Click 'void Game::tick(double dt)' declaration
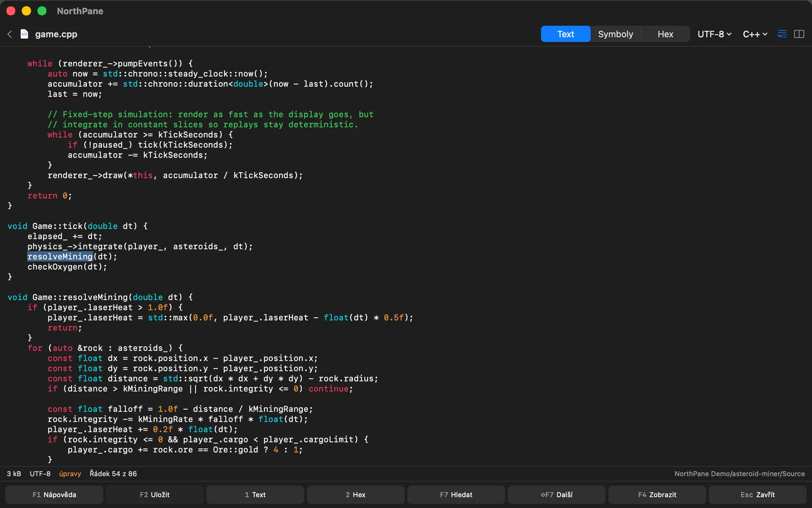The width and height of the screenshot is (812, 508). click(77, 226)
